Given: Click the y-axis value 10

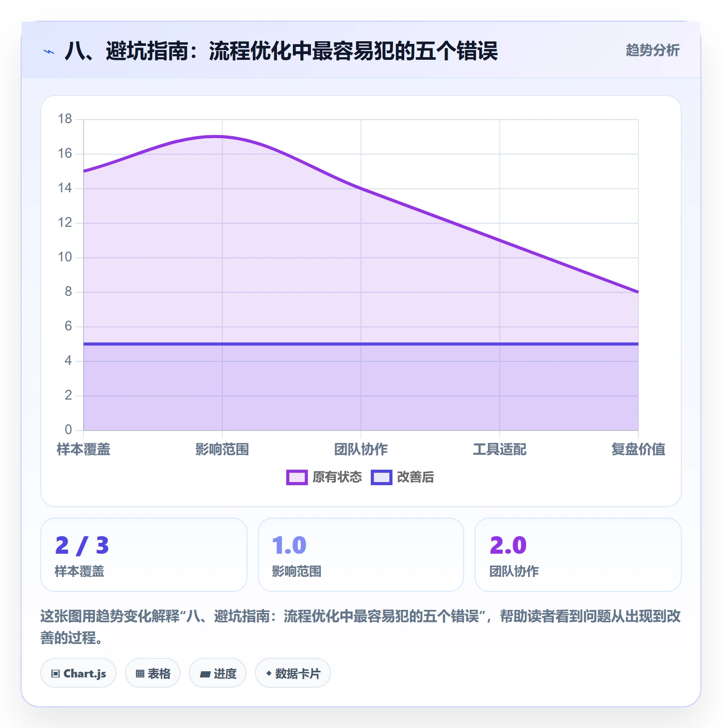Looking at the screenshot, I should coord(65,257).
